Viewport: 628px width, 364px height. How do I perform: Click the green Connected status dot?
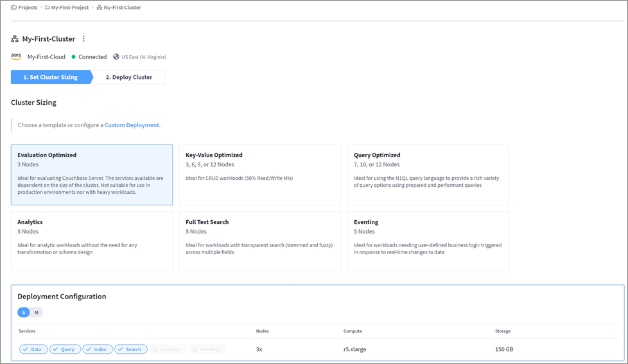[73, 57]
